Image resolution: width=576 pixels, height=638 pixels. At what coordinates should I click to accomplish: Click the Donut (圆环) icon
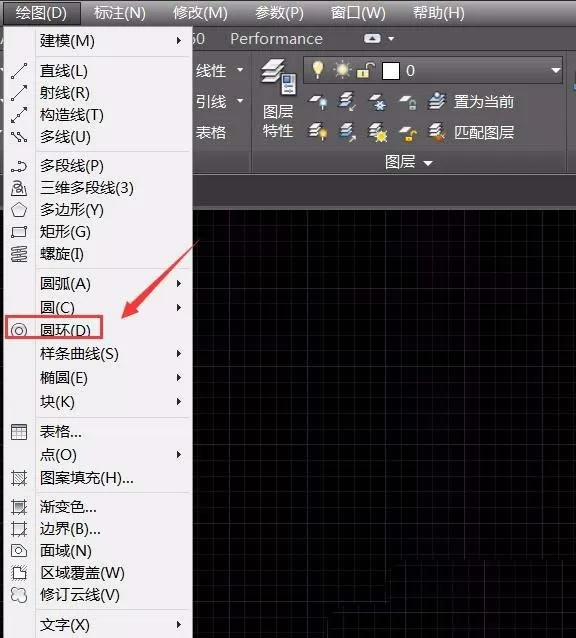(19, 330)
